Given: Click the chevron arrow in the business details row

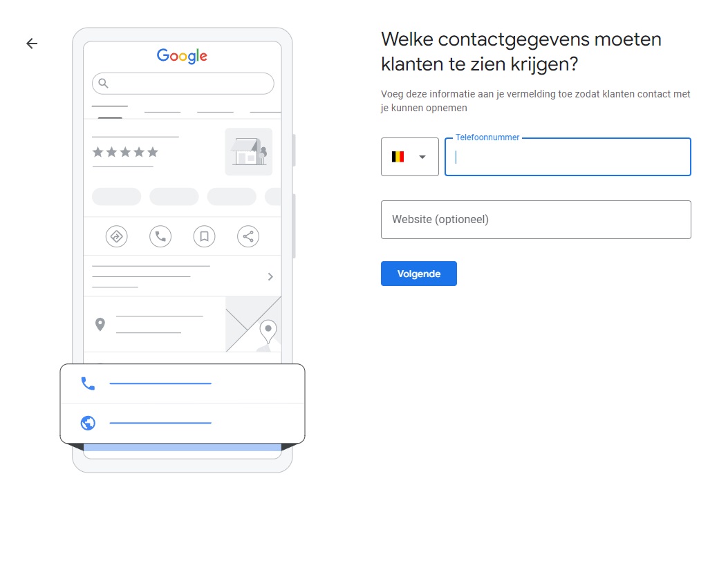Looking at the screenshot, I should pyautogui.click(x=270, y=276).
